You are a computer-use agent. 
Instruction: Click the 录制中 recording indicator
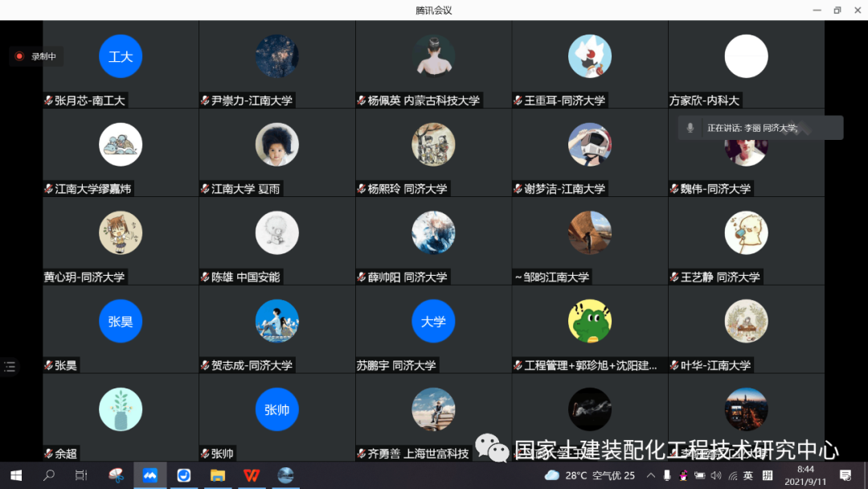[x=35, y=57]
